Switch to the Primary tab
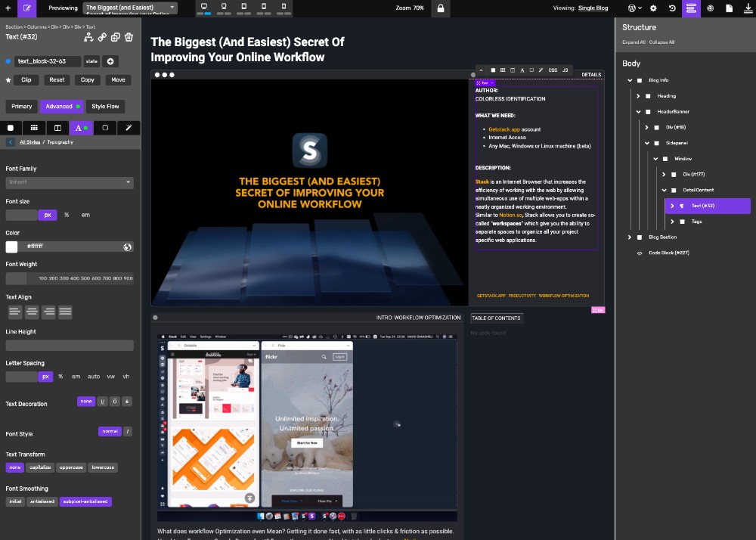Viewport: 756px width, 540px height. [22, 107]
